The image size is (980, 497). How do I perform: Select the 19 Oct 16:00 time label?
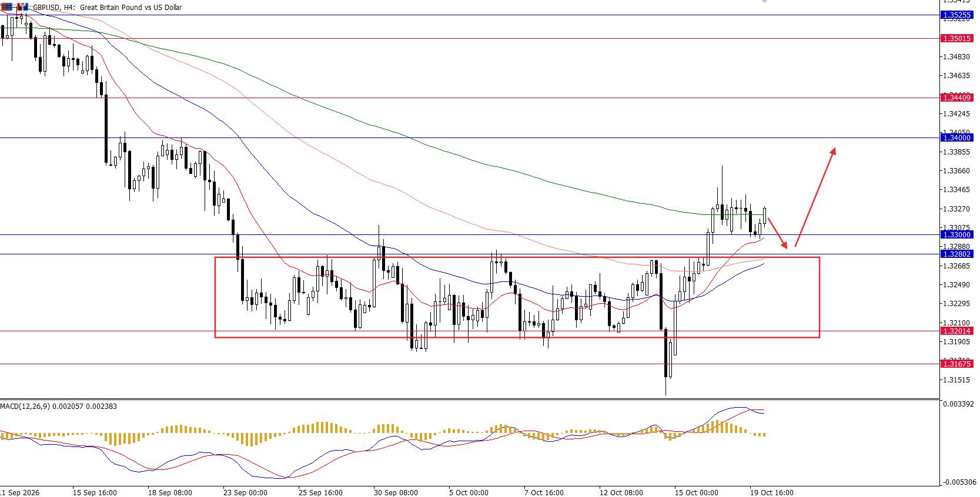pos(772,492)
